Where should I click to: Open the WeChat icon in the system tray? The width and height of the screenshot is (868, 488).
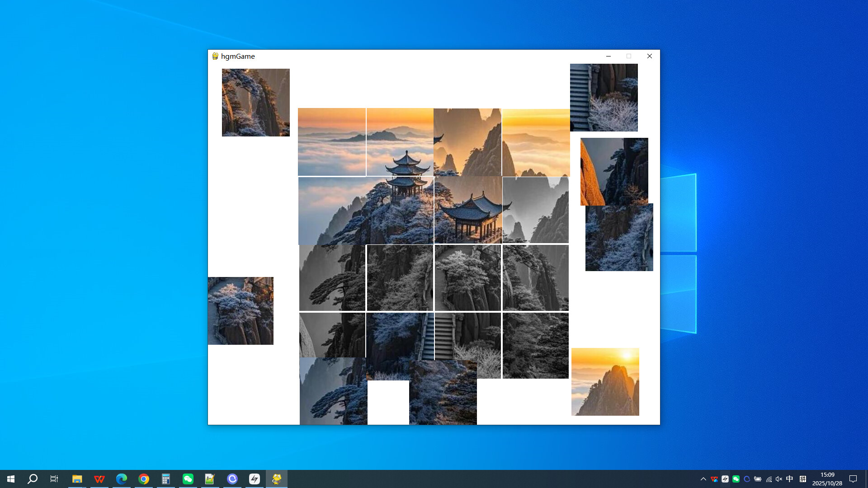point(736,479)
